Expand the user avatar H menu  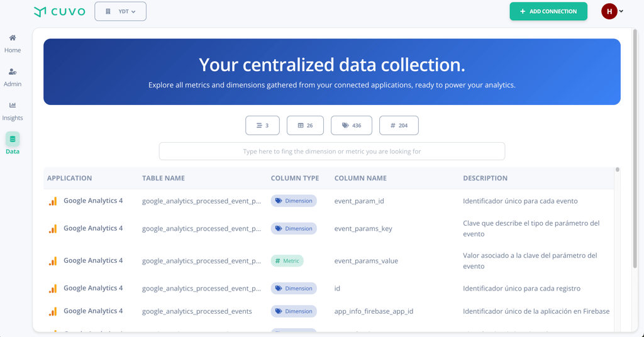click(612, 11)
